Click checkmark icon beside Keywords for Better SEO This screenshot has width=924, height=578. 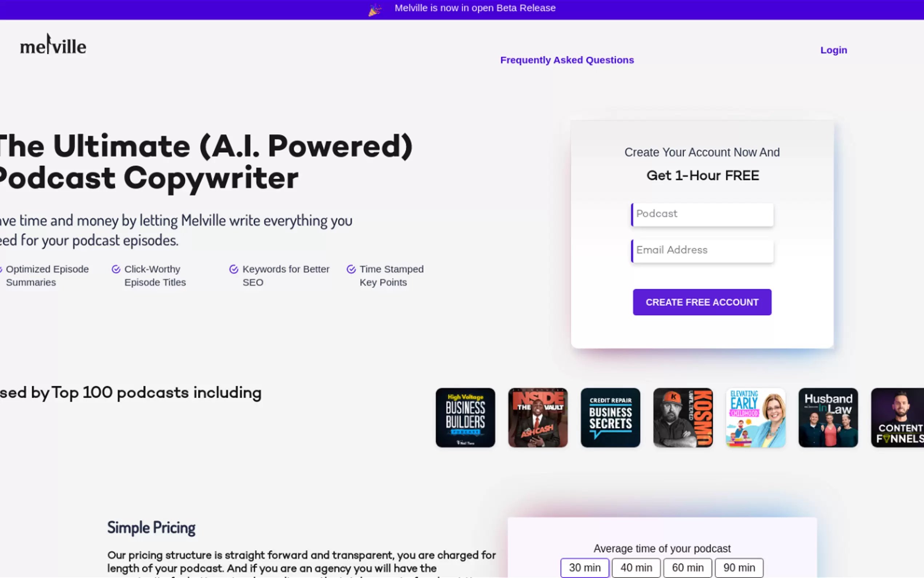click(234, 269)
